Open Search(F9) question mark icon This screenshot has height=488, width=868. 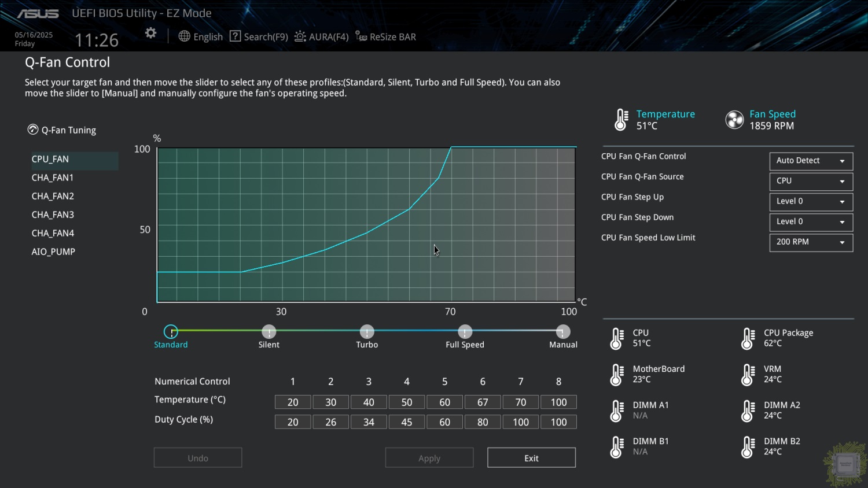(x=235, y=36)
